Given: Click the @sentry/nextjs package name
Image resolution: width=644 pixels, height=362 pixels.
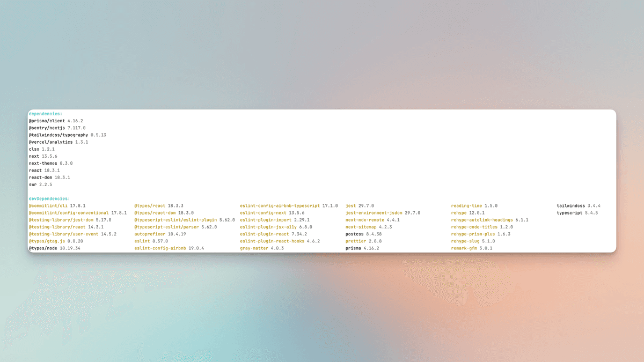Looking at the screenshot, I should click(x=47, y=128).
